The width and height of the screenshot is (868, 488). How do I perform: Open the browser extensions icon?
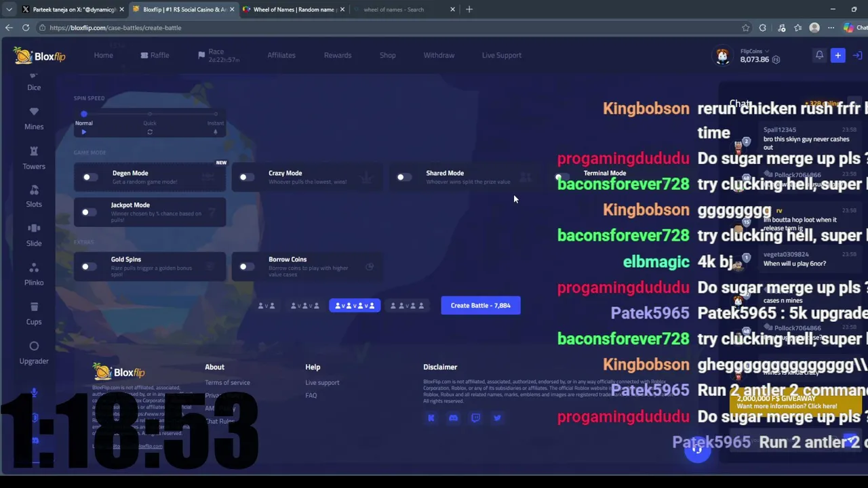coord(763,28)
